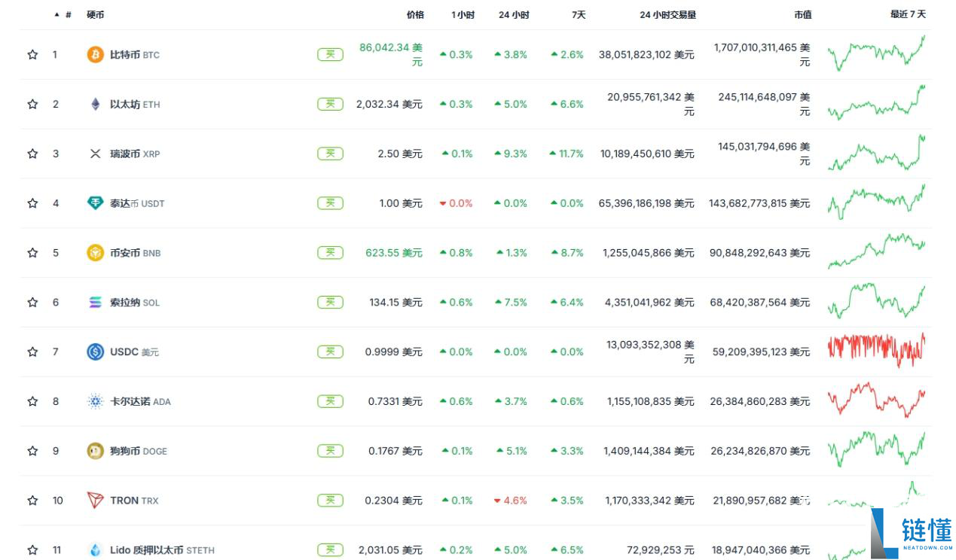956x560 pixels.
Task: Click the Cardano ADA coin logo
Action: (95, 401)
